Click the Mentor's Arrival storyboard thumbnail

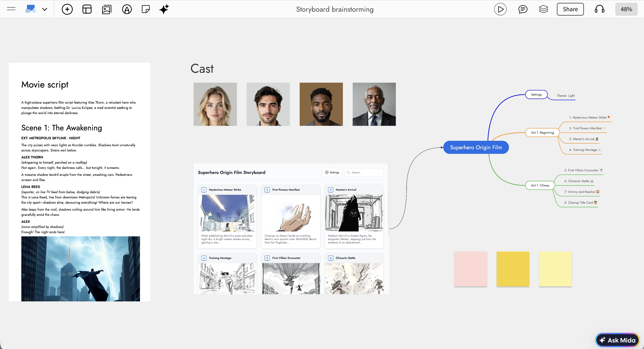pos(354,213)
